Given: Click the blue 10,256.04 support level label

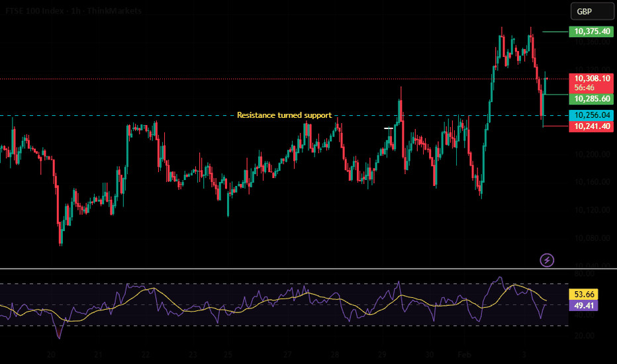Looking at the screenshot, I should coord(593,116).
